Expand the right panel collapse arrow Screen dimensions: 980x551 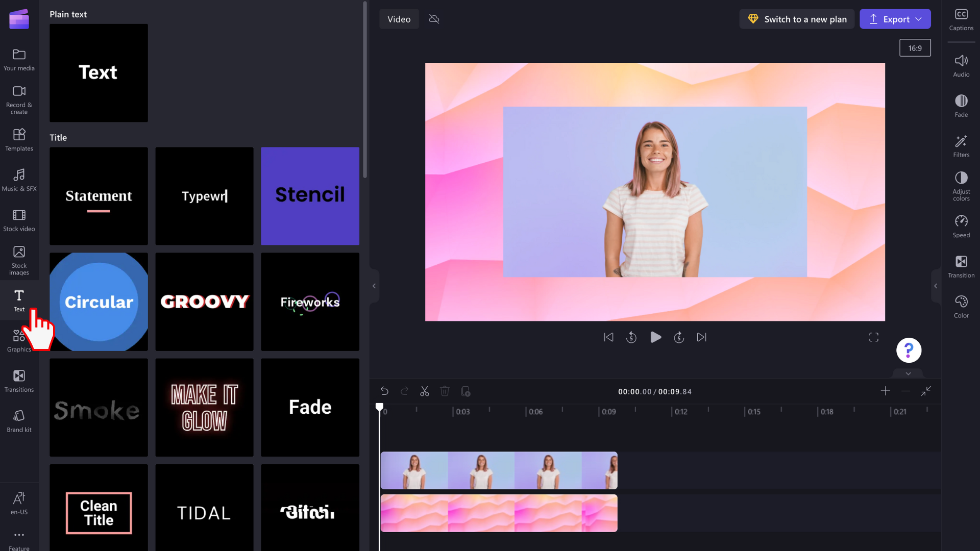(936, 286)
